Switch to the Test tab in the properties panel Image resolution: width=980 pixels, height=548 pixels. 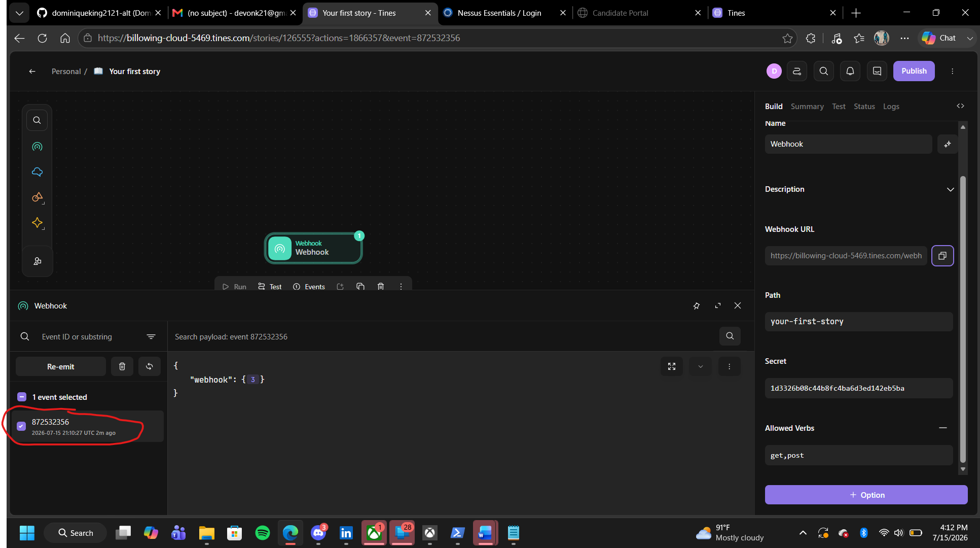[x=839, y=106]
